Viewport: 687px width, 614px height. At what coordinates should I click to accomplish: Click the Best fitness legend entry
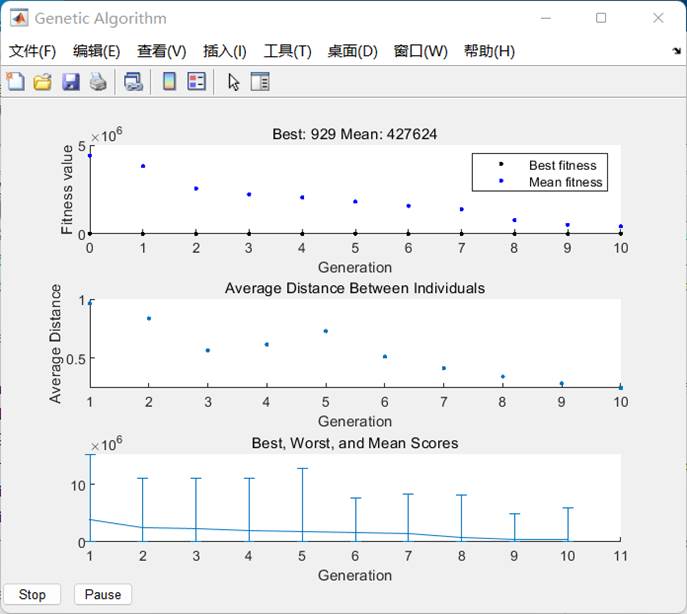tap(562, 166)
